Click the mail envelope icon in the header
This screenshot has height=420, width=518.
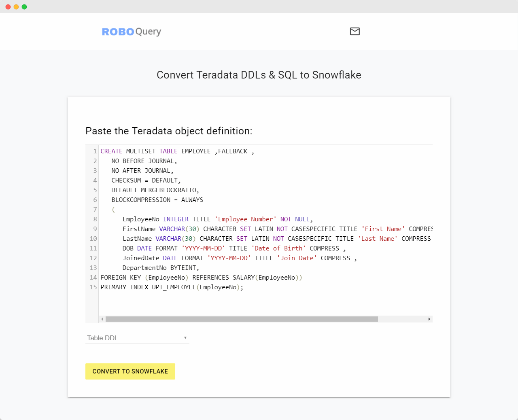(355, 32)
